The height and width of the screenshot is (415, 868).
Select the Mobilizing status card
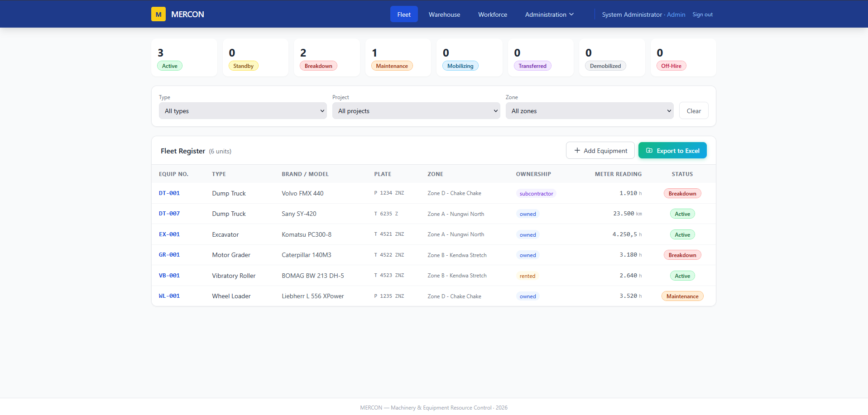point(470,57)
